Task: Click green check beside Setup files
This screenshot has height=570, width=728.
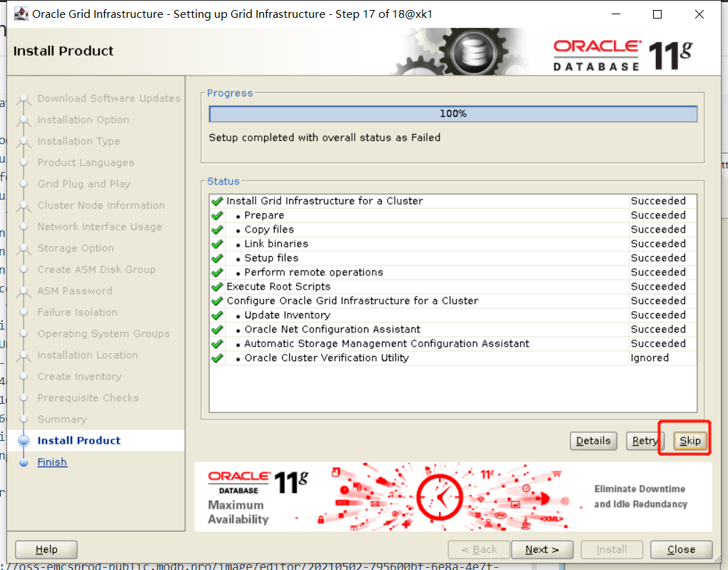Action: (217, 258)
